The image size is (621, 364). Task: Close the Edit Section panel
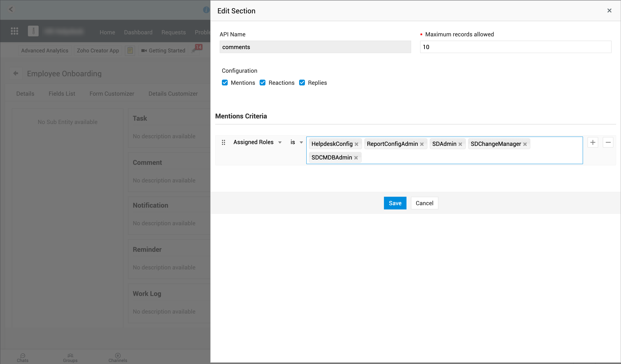click(609, 10)
